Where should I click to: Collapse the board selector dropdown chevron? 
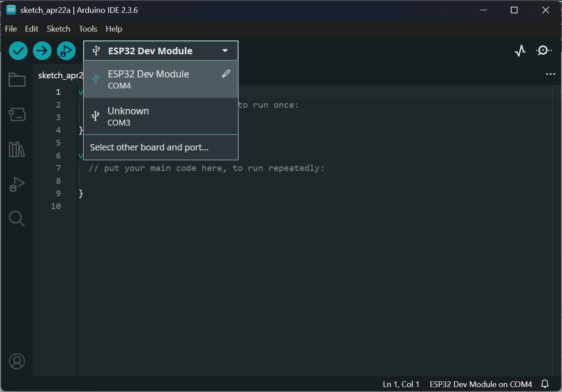225,50
